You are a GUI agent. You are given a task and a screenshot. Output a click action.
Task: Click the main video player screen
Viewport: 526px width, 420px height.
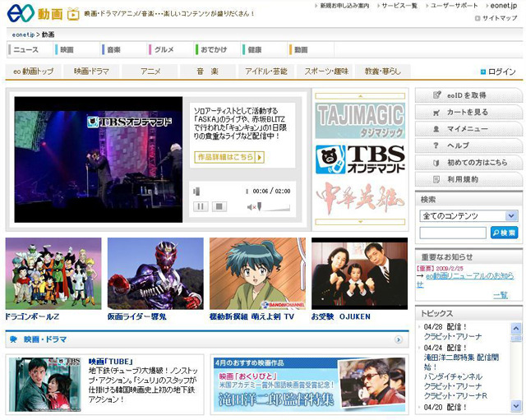[x=99, y=159]
